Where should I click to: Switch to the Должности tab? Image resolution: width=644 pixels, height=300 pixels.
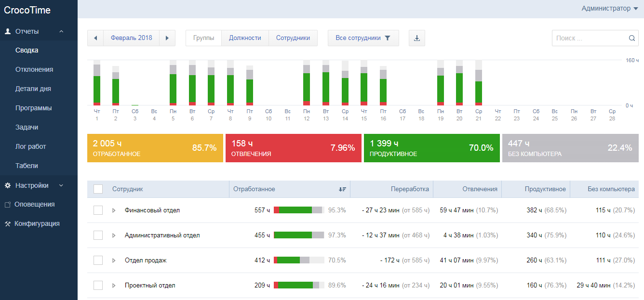tap(245, 38)
